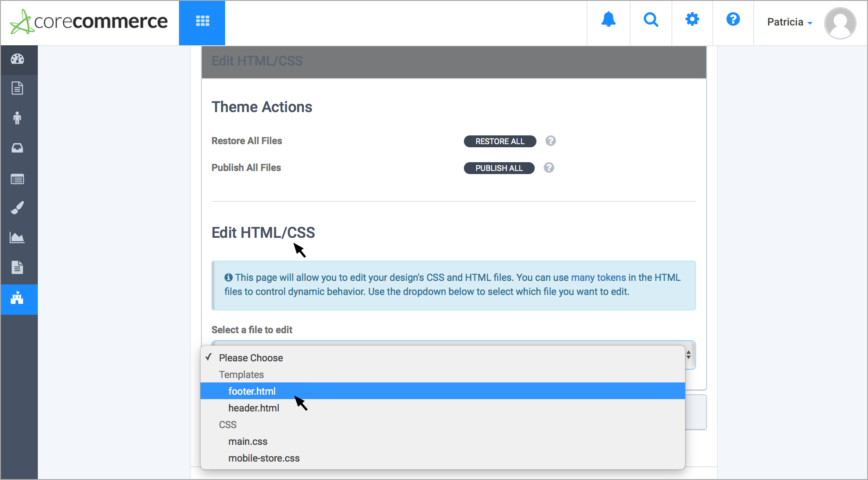This screenshot has height=480, width=868.
Task: Select footer.html from the list
Action: (x=443, y=391)
